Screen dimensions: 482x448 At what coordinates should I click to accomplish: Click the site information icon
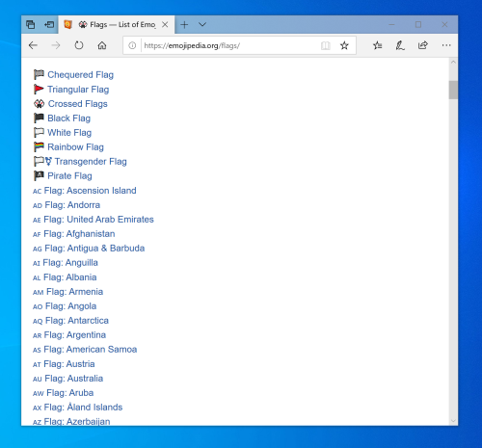coord(132,45)
